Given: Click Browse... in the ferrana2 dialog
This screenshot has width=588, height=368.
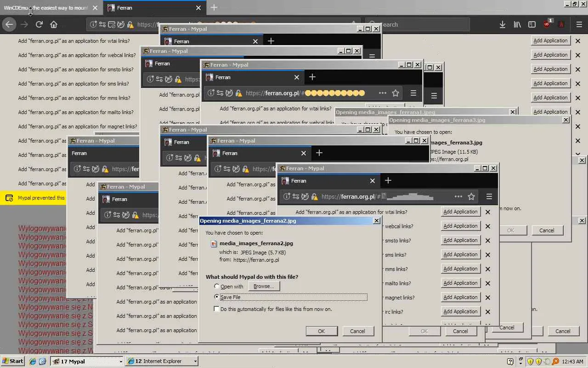Looking at the screenshot, I should [x=264, y=286].
